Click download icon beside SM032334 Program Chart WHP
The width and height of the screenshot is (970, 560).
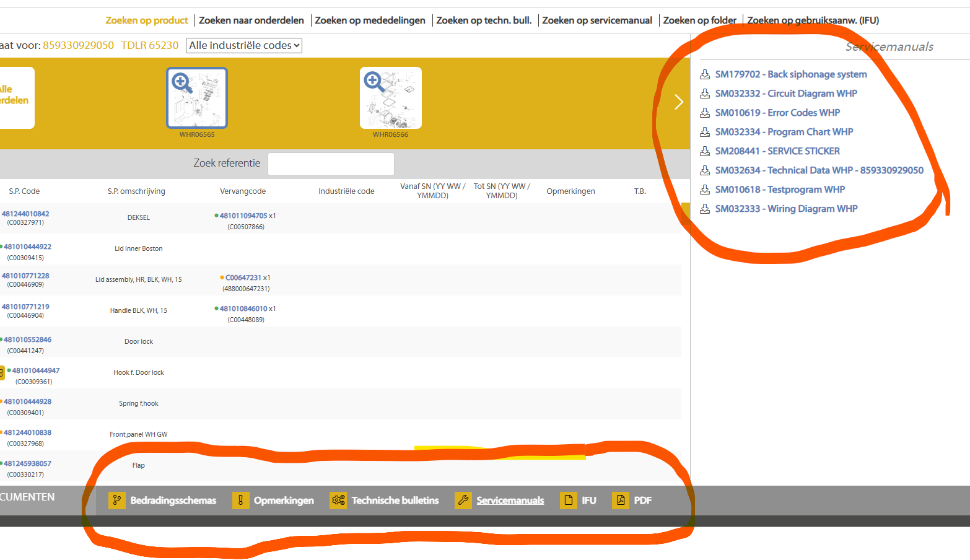[705, 132]
